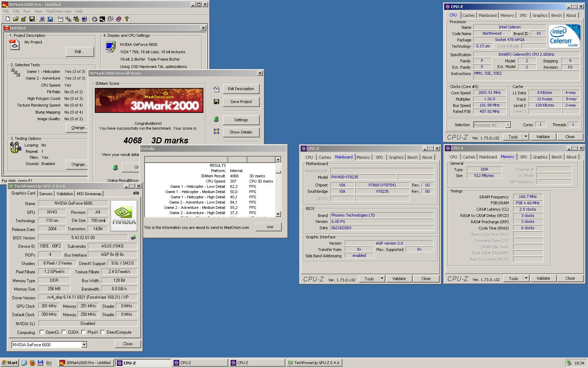
Task: Click the globe icon beside Settings button
Action: [x=216, y=120]
